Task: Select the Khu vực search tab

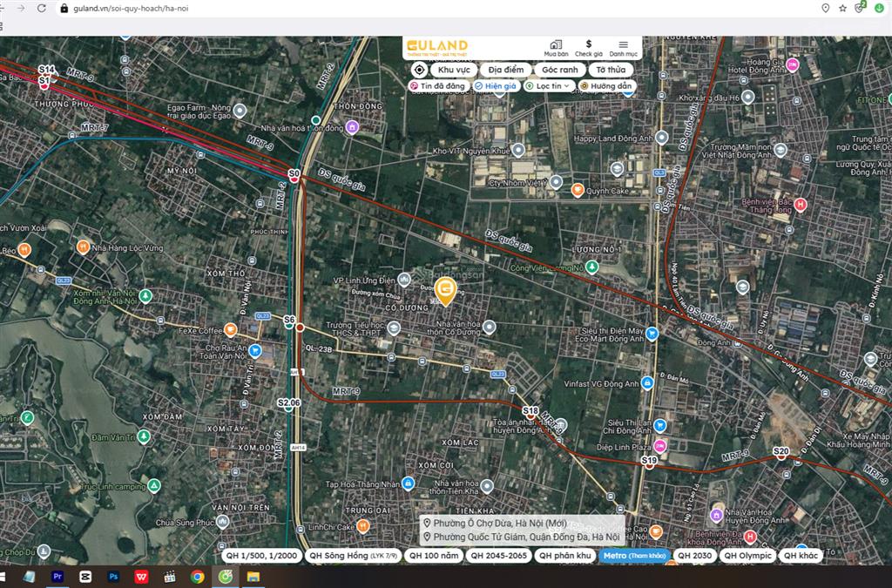Action: (x=454, y=70)
